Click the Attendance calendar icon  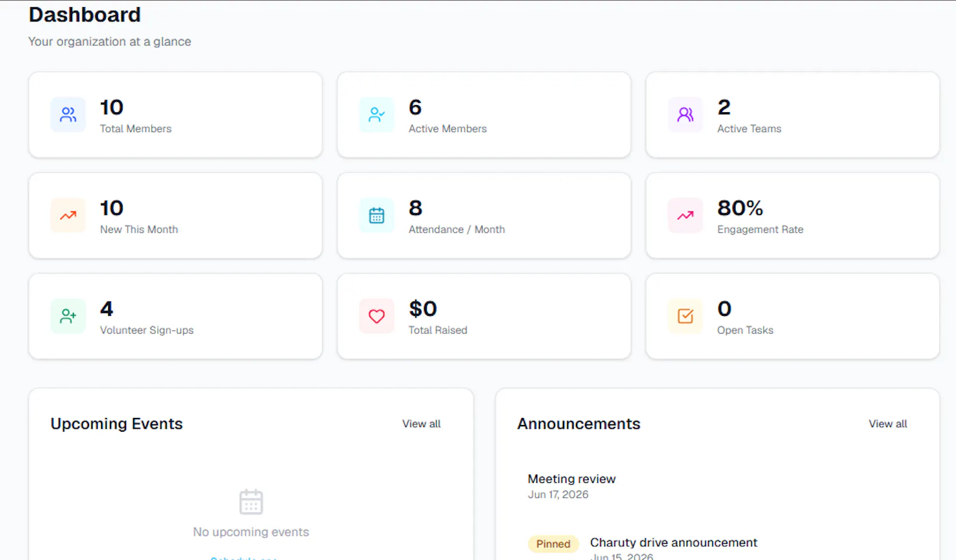pos(376,216)
